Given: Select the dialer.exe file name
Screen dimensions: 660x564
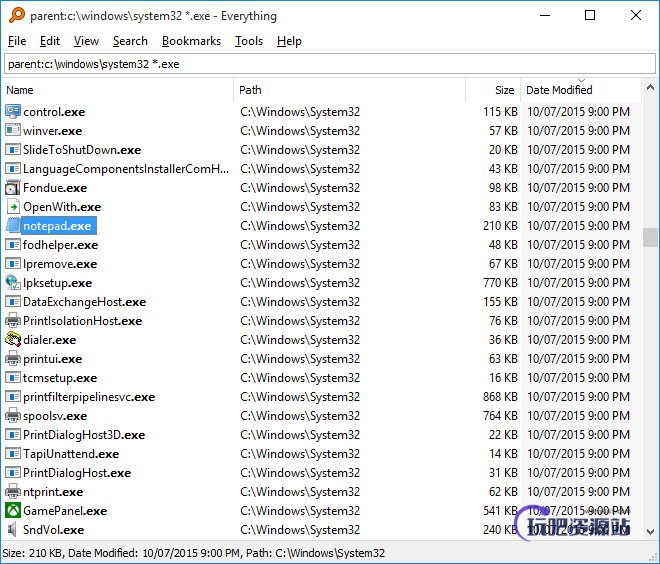Looking at the screenshot, I should [50, 340].
